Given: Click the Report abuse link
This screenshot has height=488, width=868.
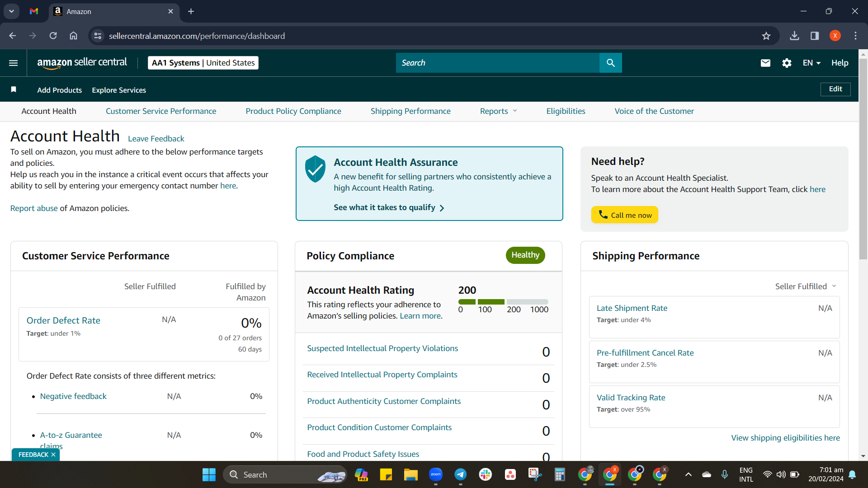Looking at the screenshot, I should pyautogui.click(x=34, y=208).
